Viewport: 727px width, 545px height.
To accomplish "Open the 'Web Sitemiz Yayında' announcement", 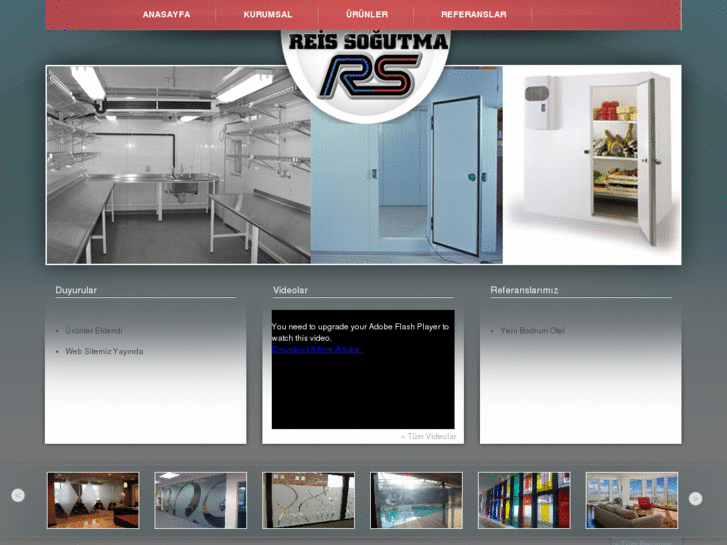I will tap(104, 352).
